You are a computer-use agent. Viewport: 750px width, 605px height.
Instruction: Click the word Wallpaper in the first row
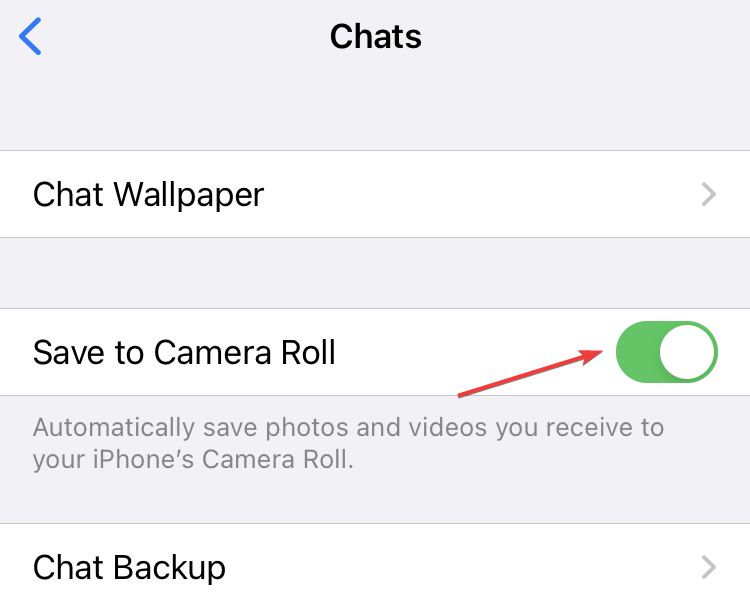[x=189, y=195]
